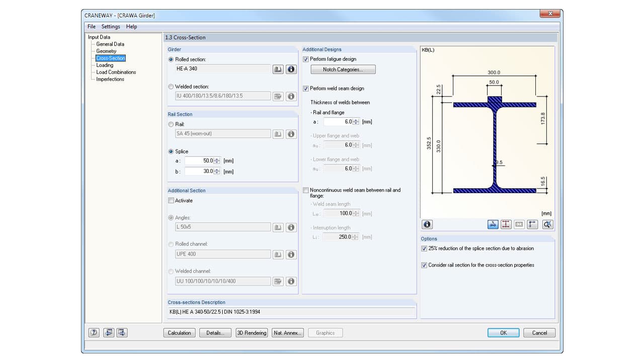Open the rolled section library for HE-A 340
Screen dimensions: 644x362
[x=278, y=69]
